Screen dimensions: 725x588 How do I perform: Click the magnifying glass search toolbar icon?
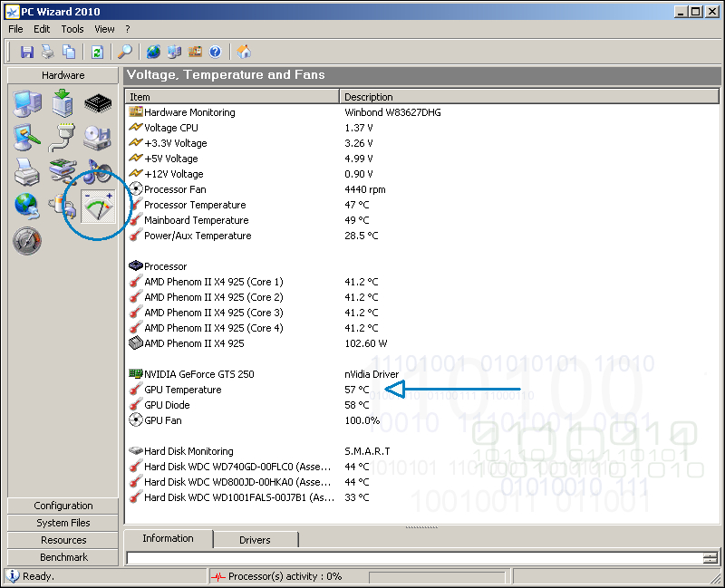(125, 52)
